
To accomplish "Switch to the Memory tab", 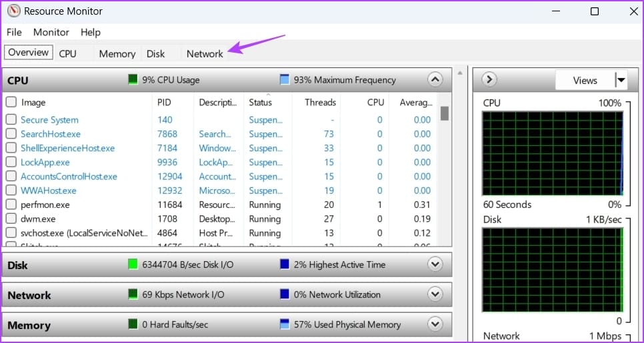I will click(x=117, y=54).
